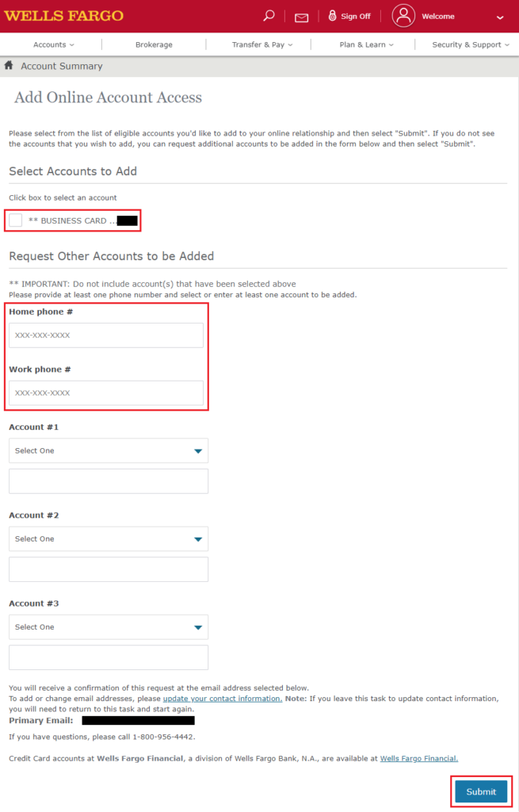The image size is (519, 812).
Task: Open the Plan & Learn menu
Action: (x=366, y=44)
